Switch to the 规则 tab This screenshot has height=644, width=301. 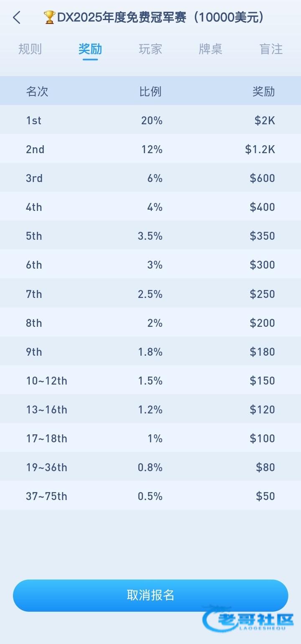(30, 49)
